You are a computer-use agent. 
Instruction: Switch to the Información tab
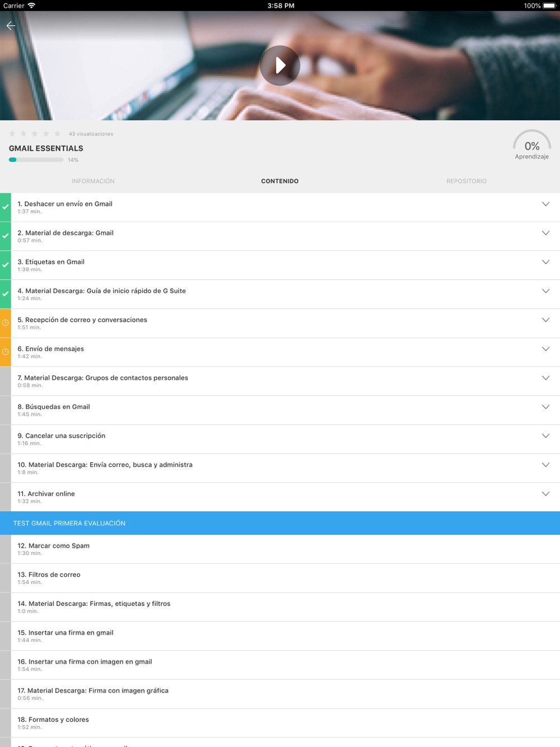coord(93,181)
